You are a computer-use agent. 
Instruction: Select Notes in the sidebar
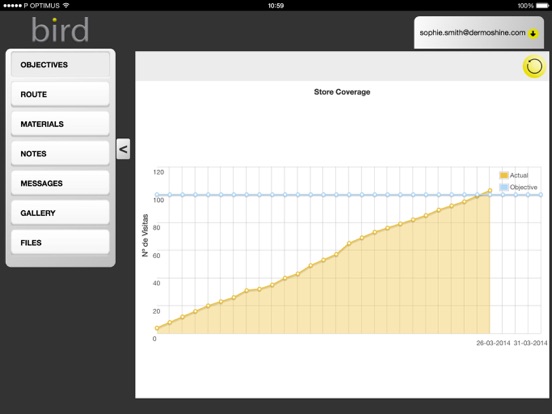[60, 153]
